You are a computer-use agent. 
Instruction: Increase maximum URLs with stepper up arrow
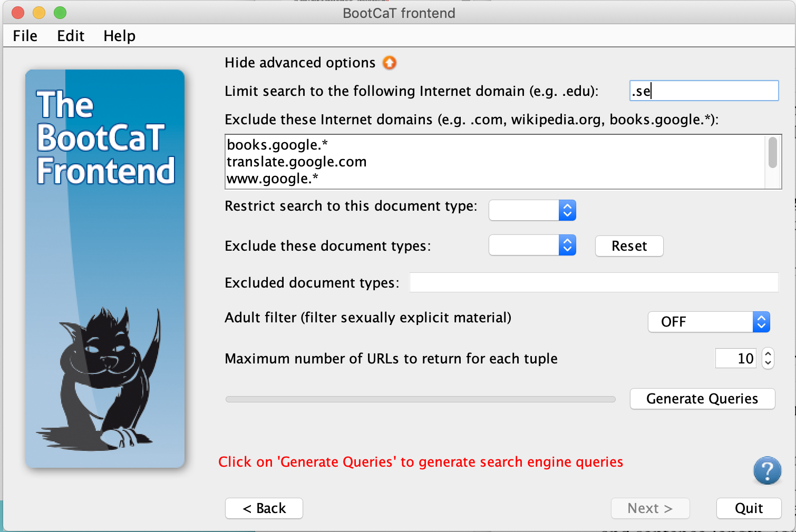pos(768,354)
